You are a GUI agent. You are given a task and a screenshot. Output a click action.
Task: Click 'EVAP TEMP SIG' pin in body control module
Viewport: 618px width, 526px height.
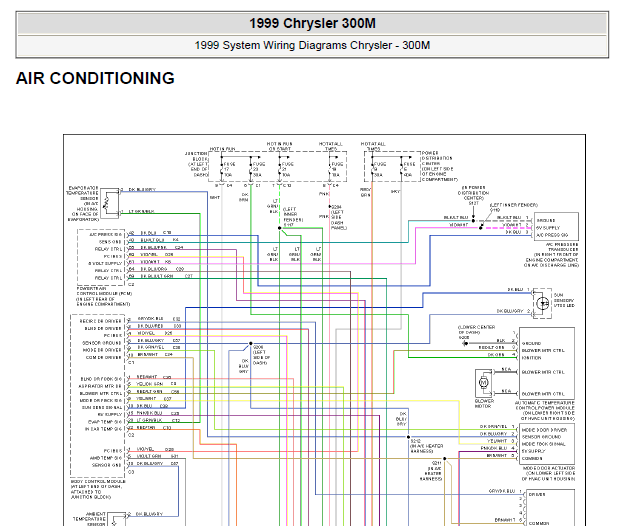click(104, 422)
